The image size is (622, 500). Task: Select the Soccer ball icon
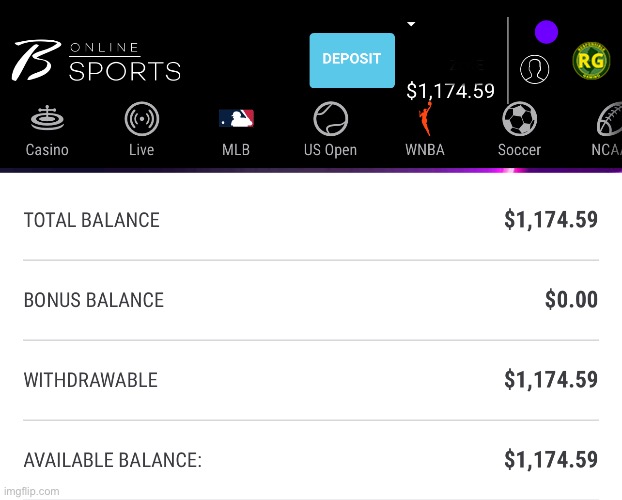coord(519,120)
